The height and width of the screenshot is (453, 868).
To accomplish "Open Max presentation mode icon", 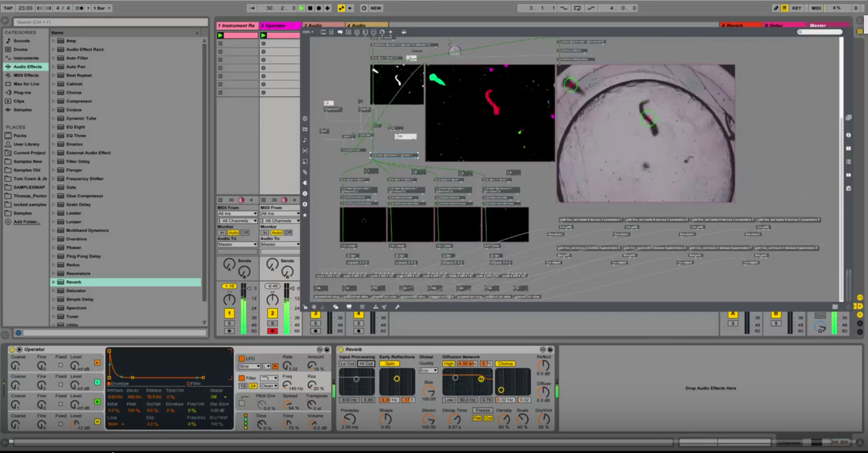I will pyautogui.click(x=349, y=307).
